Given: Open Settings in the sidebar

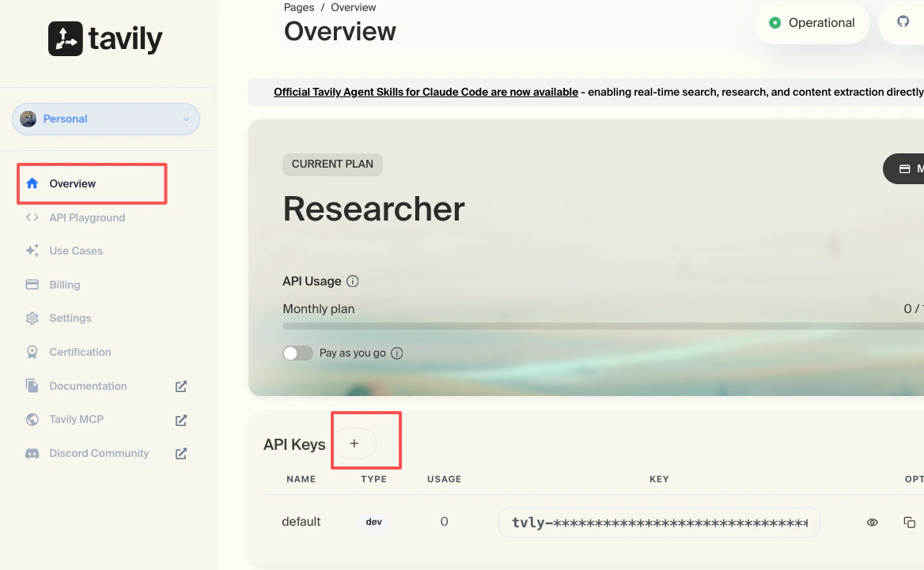Looking at the screenshot, I should point(70,318).
